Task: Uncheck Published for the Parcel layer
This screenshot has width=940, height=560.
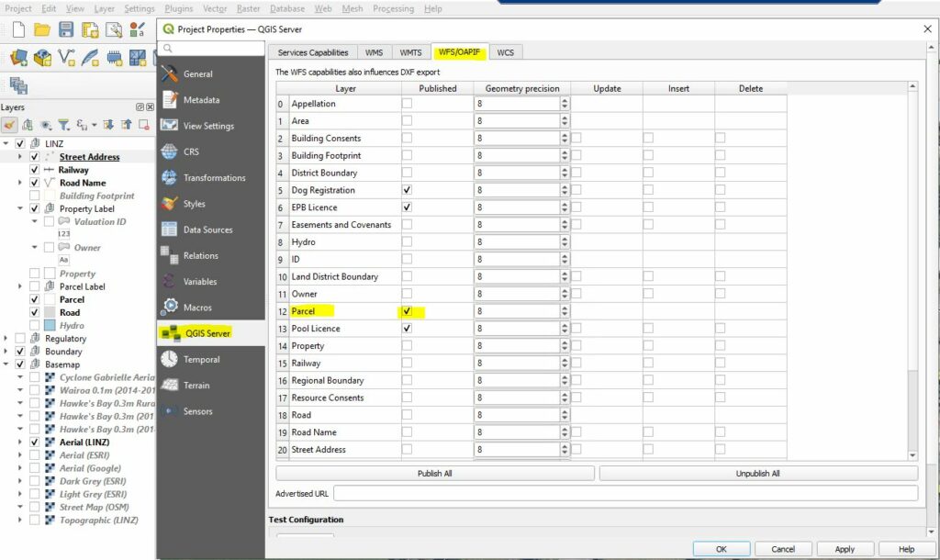Action: click(x=407, y=311)
